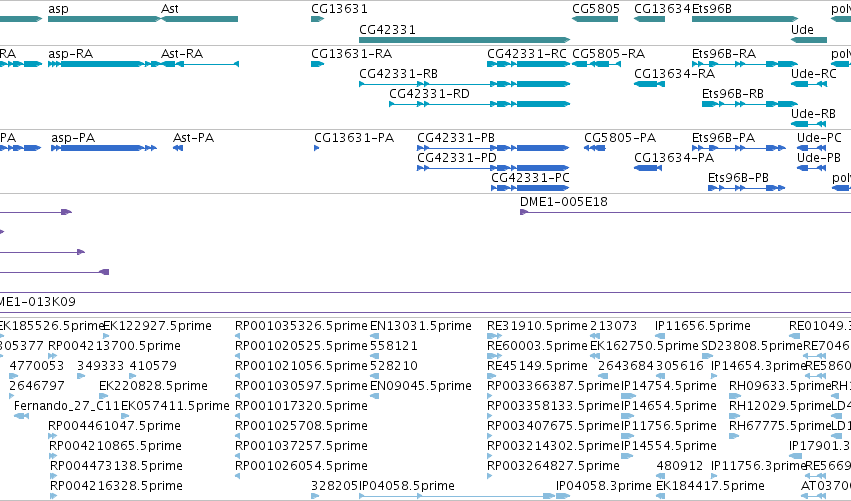Screen dimensions: 851x501
Task: Select the Ets96B-RB transcript
Action: coord(750,104)
